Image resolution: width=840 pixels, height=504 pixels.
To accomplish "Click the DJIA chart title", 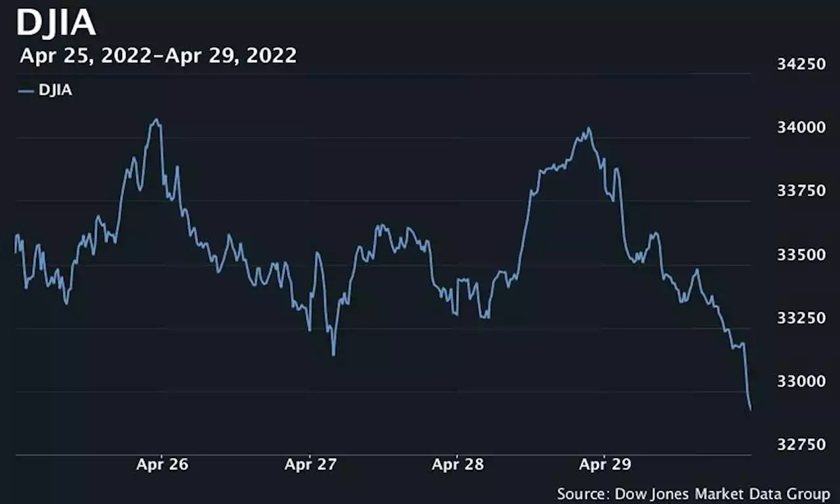I will click(x=56, y=23).
